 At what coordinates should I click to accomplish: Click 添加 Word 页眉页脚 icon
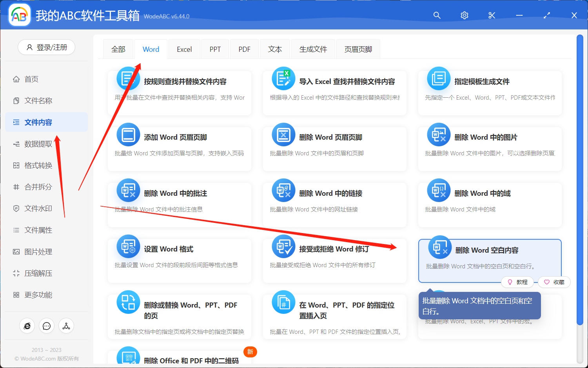128,135
